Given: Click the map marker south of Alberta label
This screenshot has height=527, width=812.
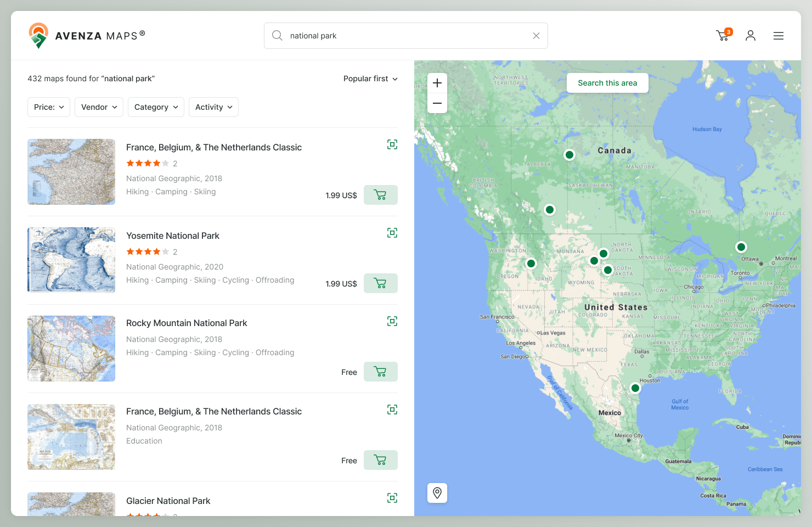Looking at the screenshot, I should [550, 210].
